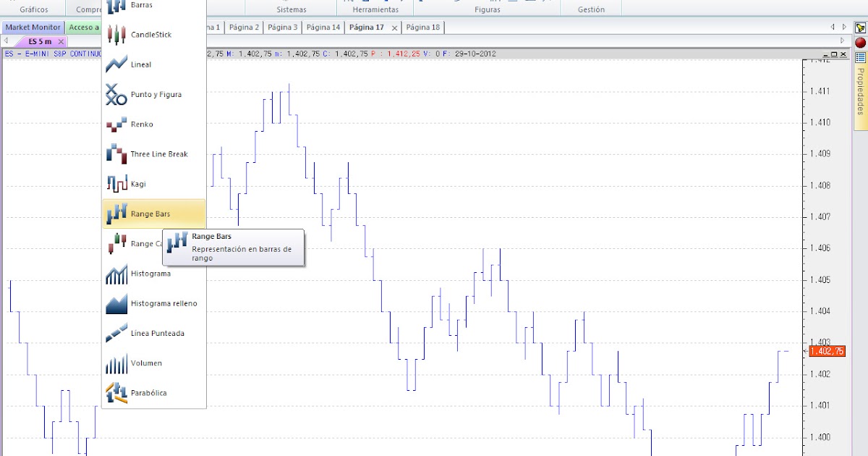Click ES - E-MINI S&P CONTINUO title text
The height and width of the screenshot is (456, 868).
coord(54,54)
